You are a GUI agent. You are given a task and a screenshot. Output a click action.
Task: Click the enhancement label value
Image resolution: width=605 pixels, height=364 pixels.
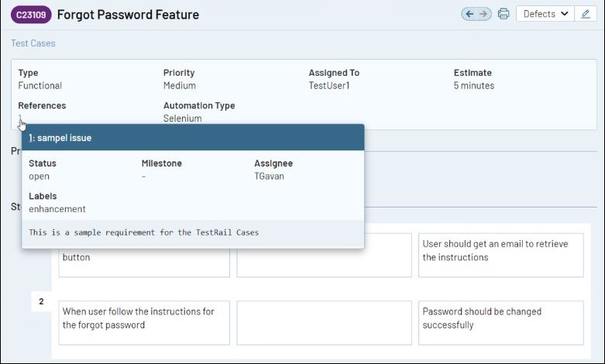click(x=57, y=209)
